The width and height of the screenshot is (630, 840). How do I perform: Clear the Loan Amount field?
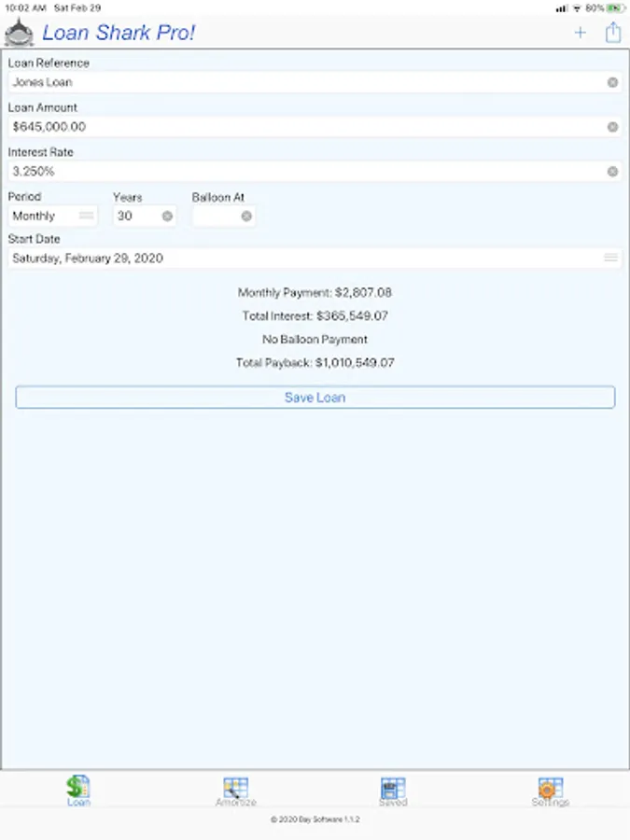pyautogui.click(x=612, y=127)
